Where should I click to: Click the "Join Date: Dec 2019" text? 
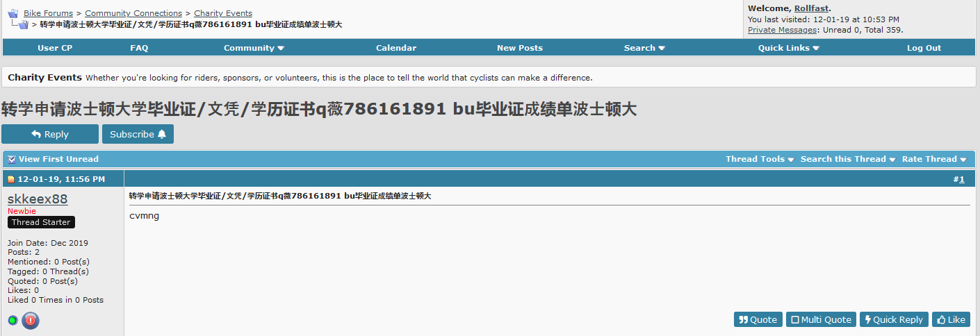pyautogui.click(x=48, y=243)
